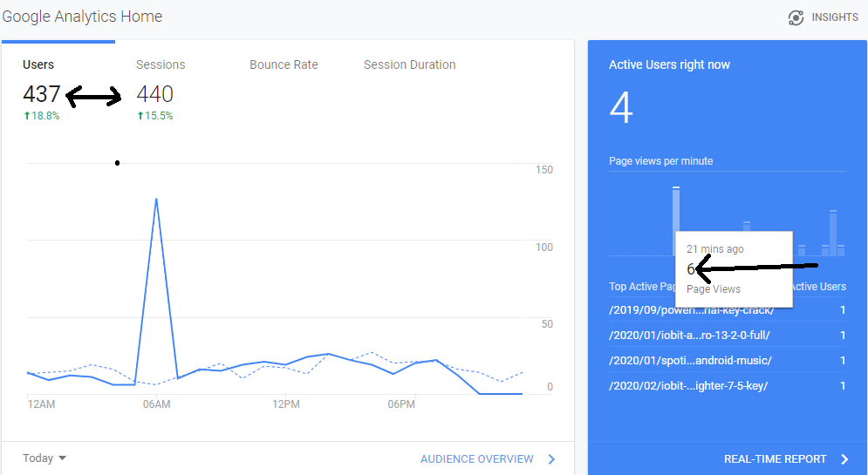This screenshot has height=475, width=868.
Task: Click the chevron next to Real-Time Report
Action: [844, 459]
